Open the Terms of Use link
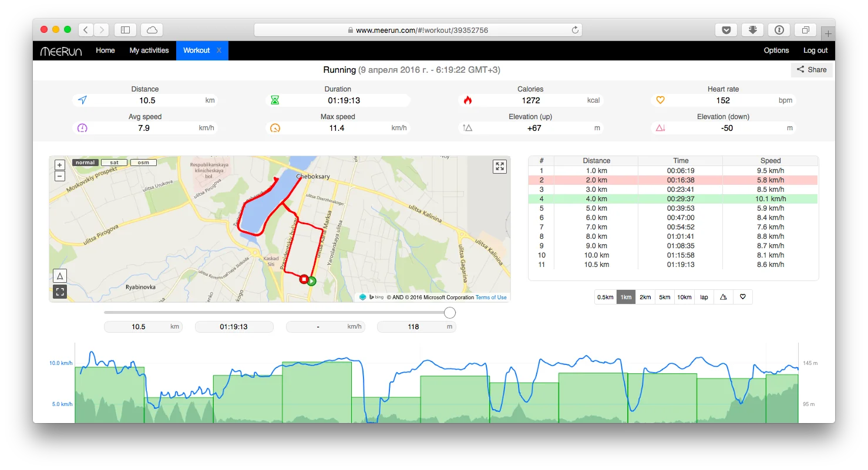This screenshot has width=868, height=470. pos(491,297)
